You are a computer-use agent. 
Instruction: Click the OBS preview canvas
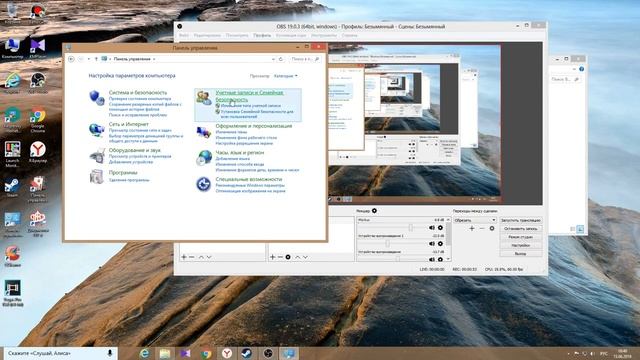(435, 123)
